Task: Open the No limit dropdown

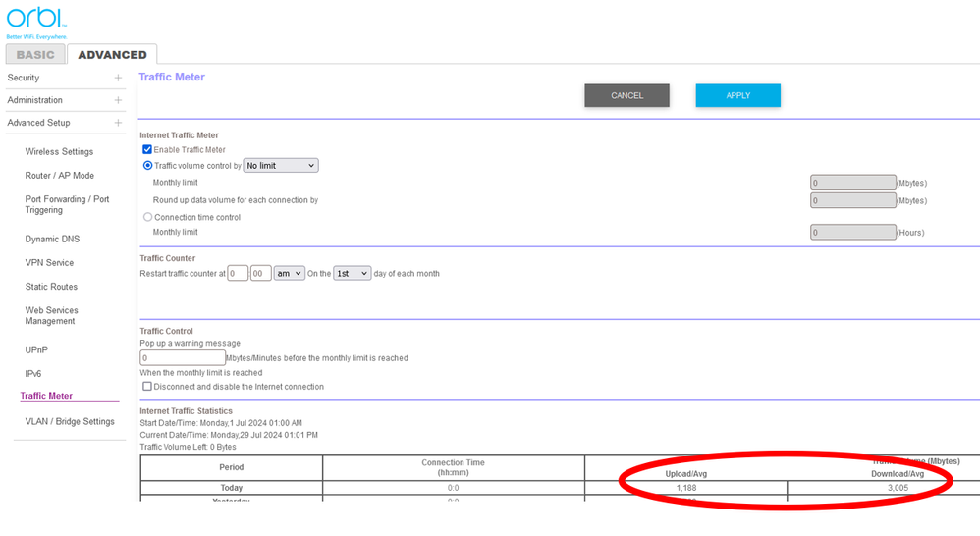Action: tap(281, 166)
